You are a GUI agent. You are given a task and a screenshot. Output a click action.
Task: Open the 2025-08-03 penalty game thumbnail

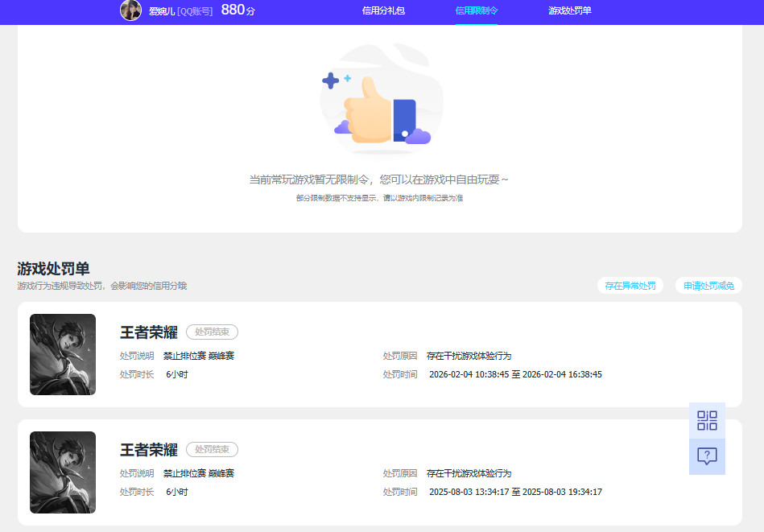pos(63,472)
